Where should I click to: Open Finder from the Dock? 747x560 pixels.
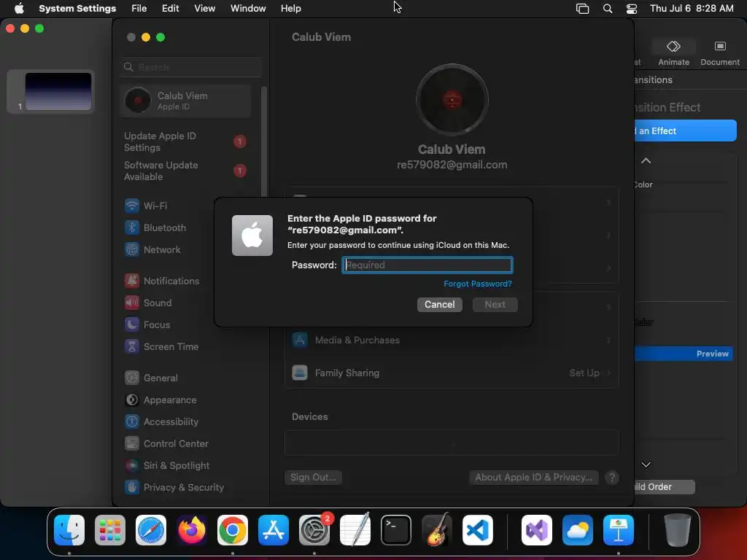[x=69, y=530]
